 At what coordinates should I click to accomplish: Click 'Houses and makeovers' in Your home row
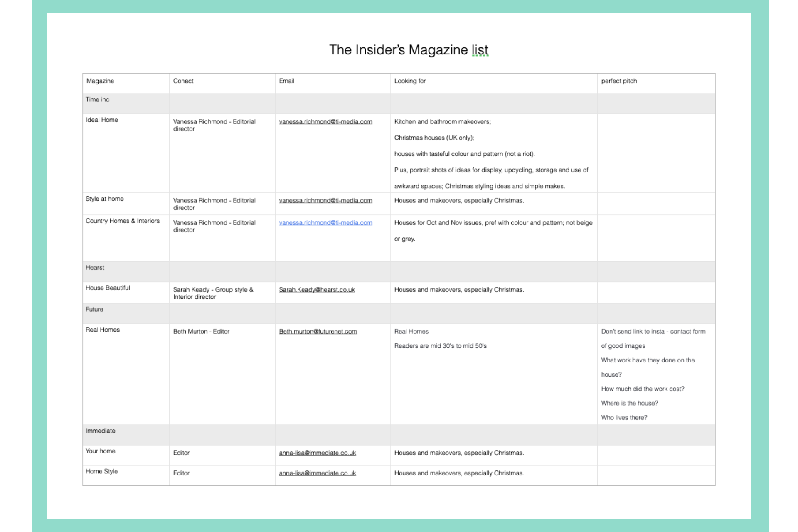[459, 453]
